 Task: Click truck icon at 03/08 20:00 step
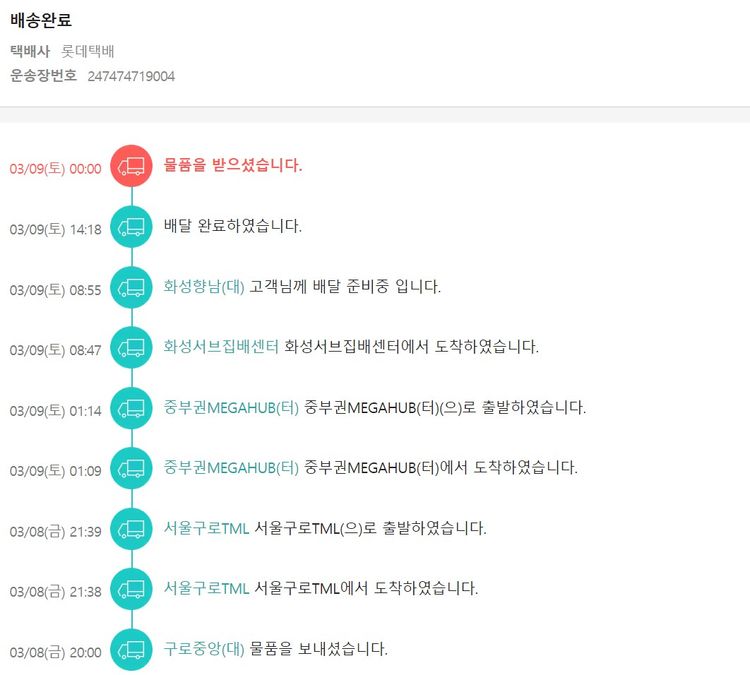pos(131,650)
